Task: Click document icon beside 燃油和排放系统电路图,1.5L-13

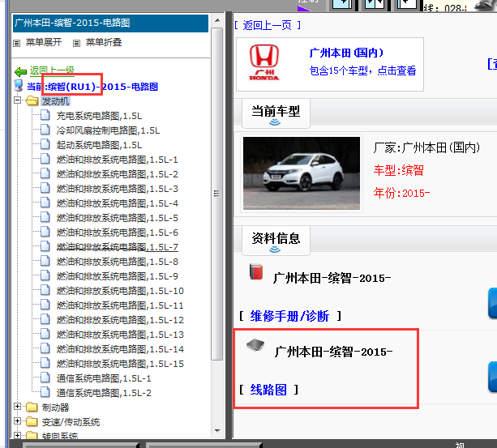Action: [x=45, y=334]
